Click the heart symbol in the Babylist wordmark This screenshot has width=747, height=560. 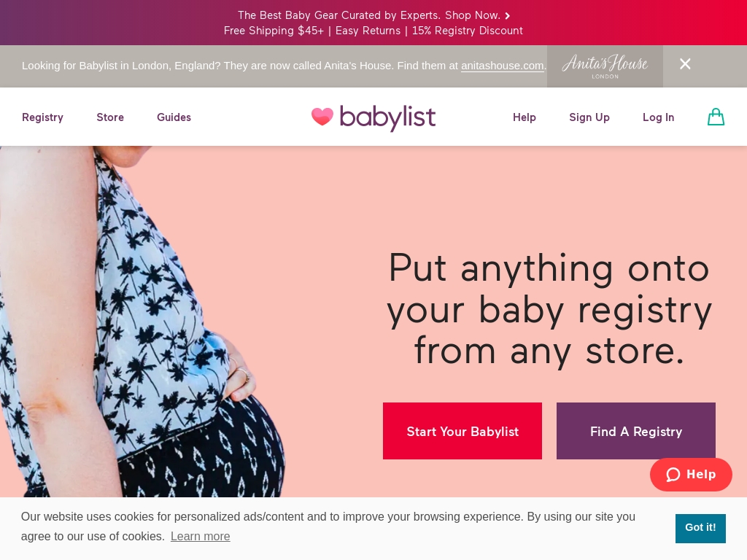(323, 117)
